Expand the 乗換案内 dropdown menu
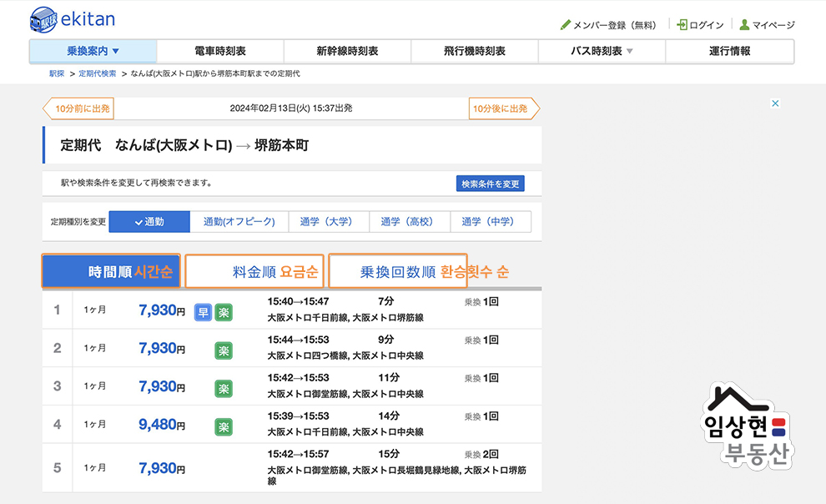The width and height of the screenshot is (826, 504). point(93,51)
